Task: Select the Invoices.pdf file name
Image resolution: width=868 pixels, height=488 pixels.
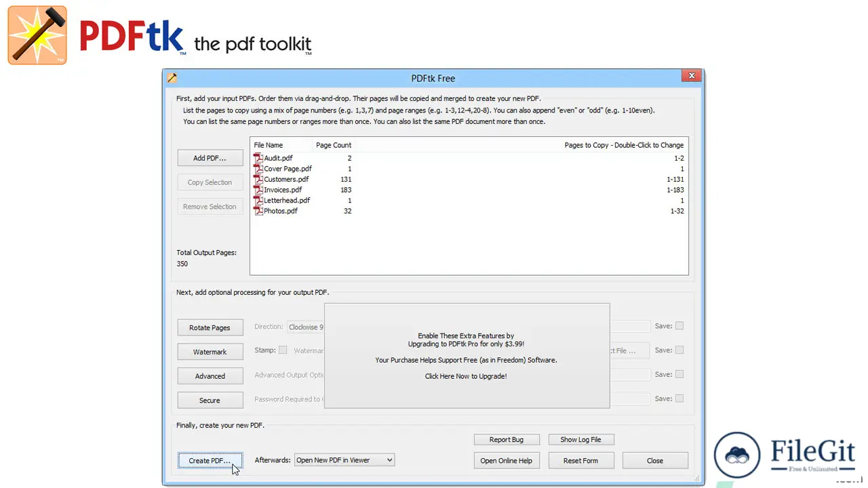Action: coord(283,190)
